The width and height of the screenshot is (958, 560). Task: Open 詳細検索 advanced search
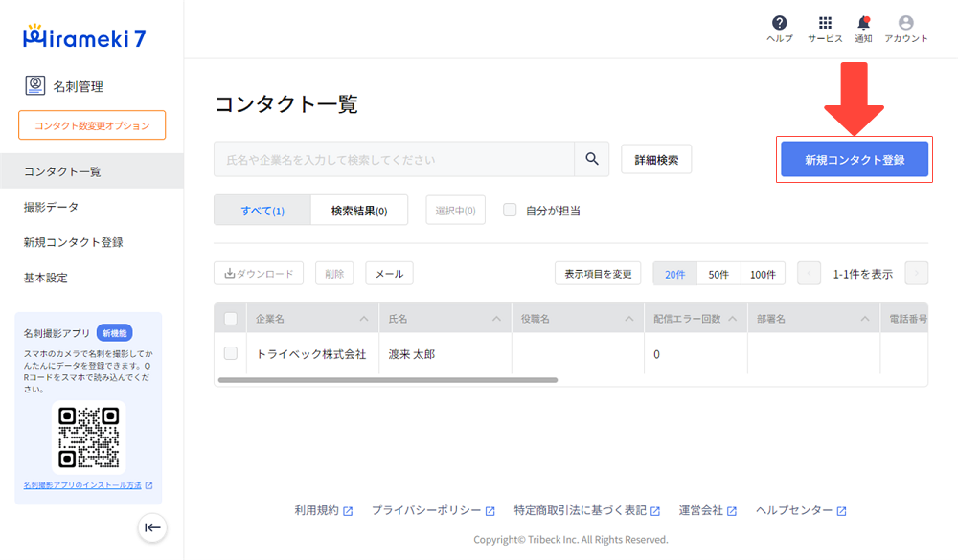(656, 160)
